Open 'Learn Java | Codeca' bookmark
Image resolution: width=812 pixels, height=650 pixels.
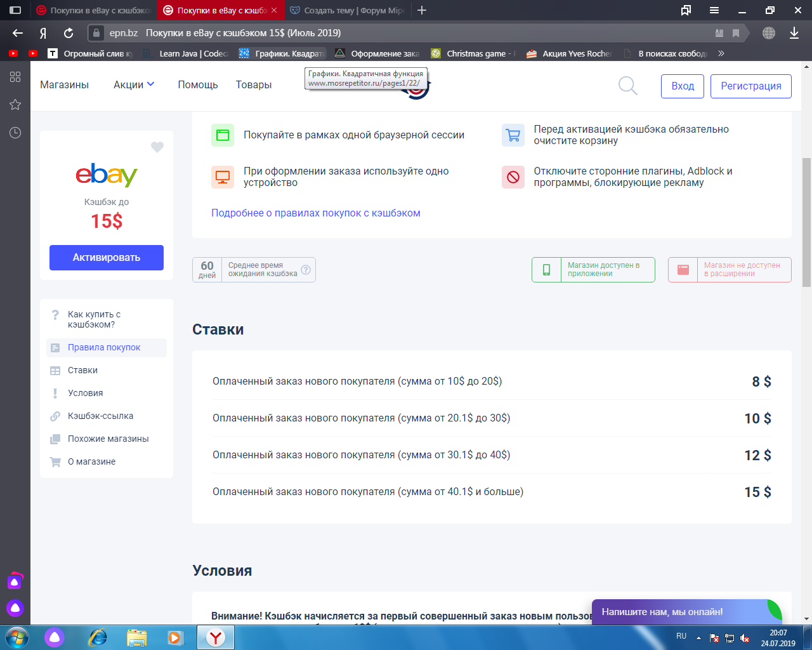[186, 53]
